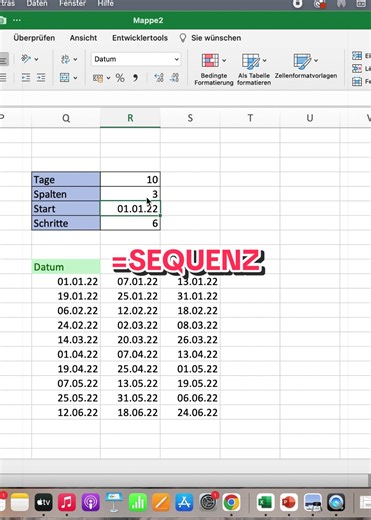Click the cell containing 07.01.22
The height and width of the screenshot is (520, 371).
point(130,281)
